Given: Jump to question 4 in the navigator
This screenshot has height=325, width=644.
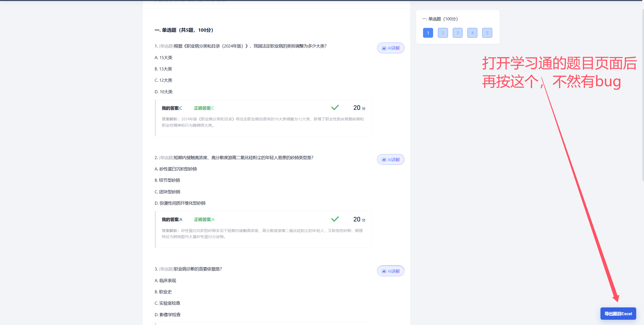Looking at the screenshot, I should click(x=472, y=33).
